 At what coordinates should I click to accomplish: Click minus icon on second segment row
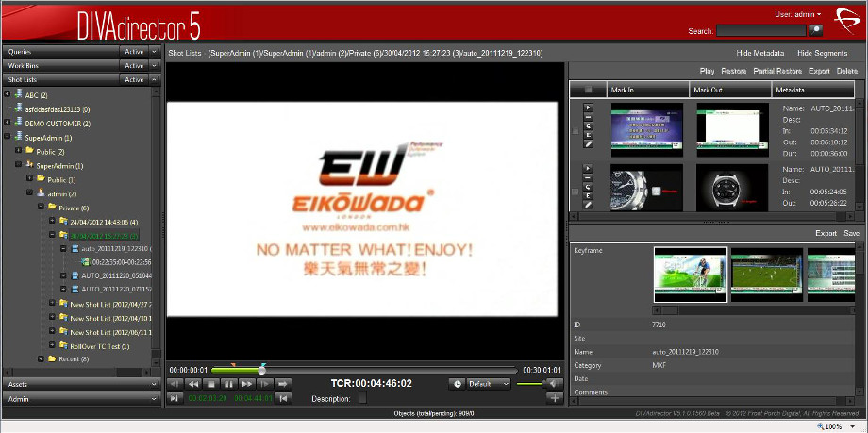[589, 177]
